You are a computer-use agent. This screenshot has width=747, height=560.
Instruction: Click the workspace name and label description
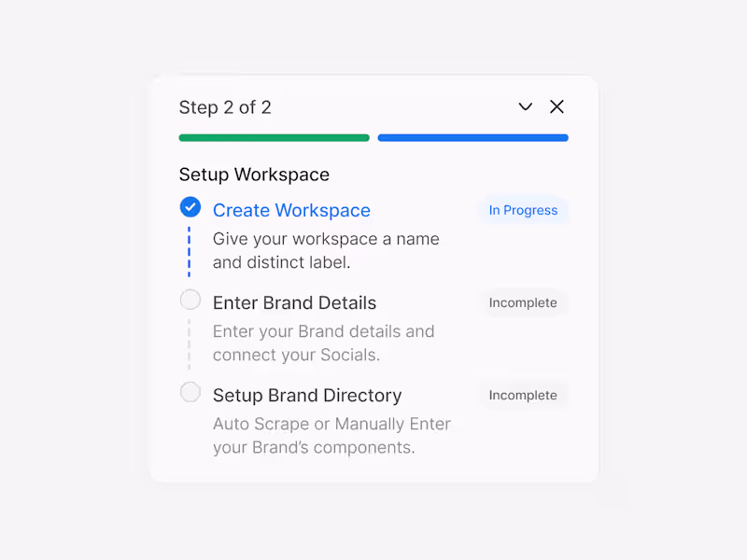pos(326,250)
